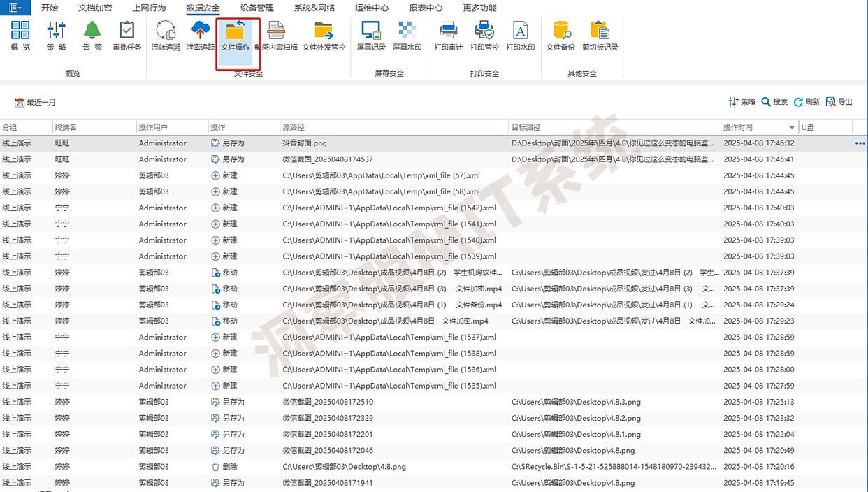Select the xml_file (1539).xml row
Viewport: 868px width, 492px height.
pos(434,256)
